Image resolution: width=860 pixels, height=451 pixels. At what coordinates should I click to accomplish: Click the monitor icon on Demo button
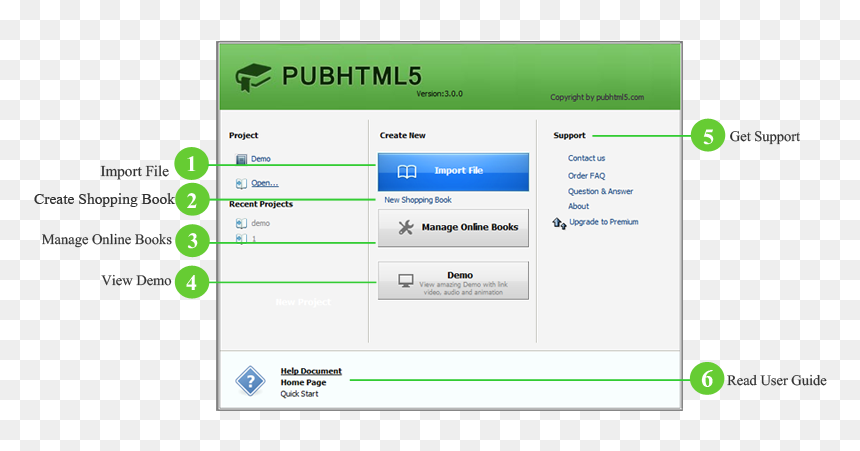click(406, 281)
